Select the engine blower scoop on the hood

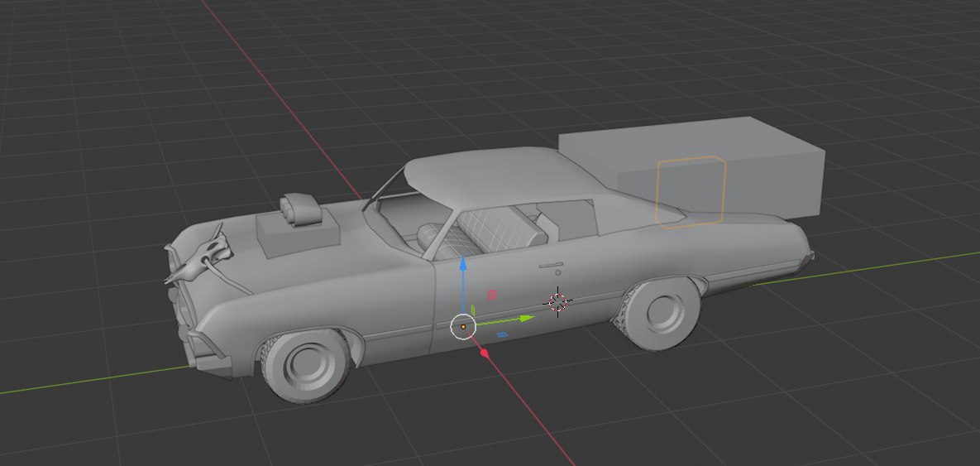300,209
